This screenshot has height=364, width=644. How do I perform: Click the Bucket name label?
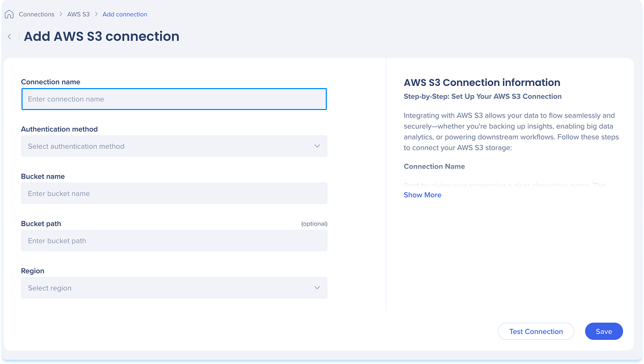point(42,176)
